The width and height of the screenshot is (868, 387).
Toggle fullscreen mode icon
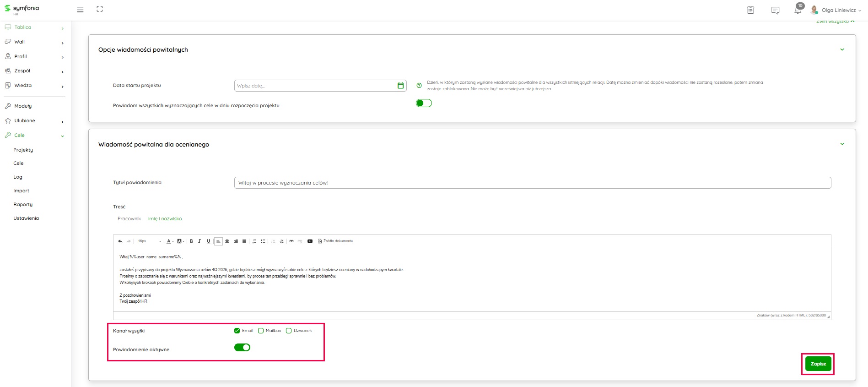100,9
